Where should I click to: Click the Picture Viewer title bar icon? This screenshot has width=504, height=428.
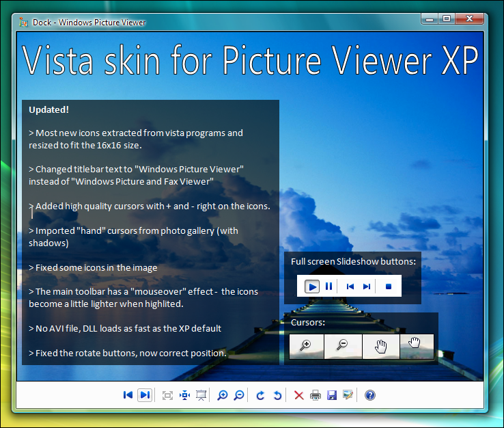[23, 22]
